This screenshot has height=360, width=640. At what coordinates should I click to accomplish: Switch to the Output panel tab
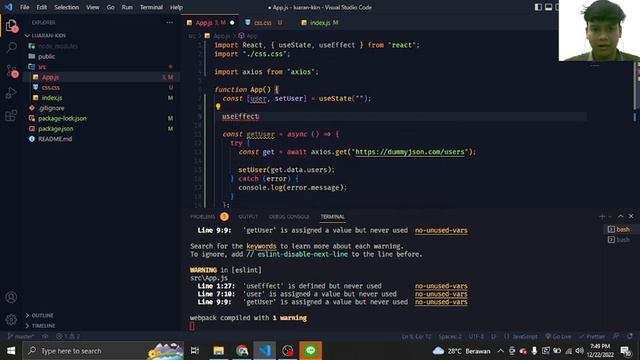coord(248,217)
